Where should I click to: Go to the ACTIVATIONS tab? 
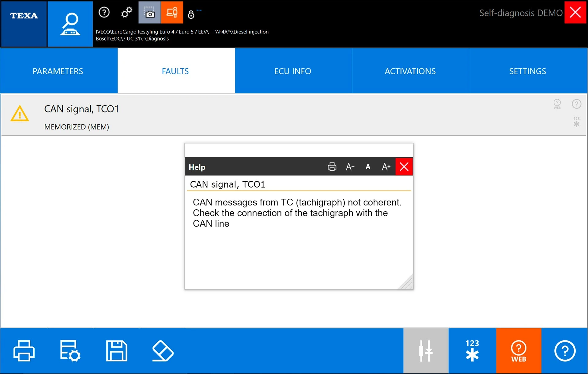click(410, 71)
